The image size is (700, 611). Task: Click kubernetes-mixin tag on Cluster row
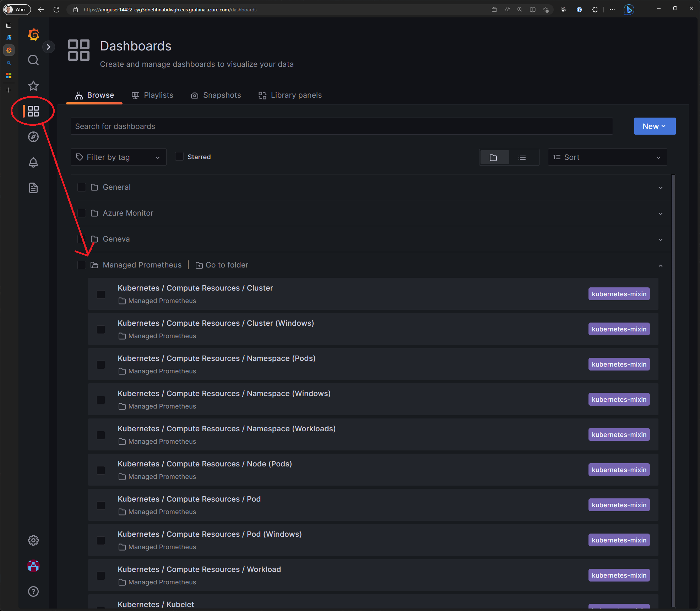619,294
